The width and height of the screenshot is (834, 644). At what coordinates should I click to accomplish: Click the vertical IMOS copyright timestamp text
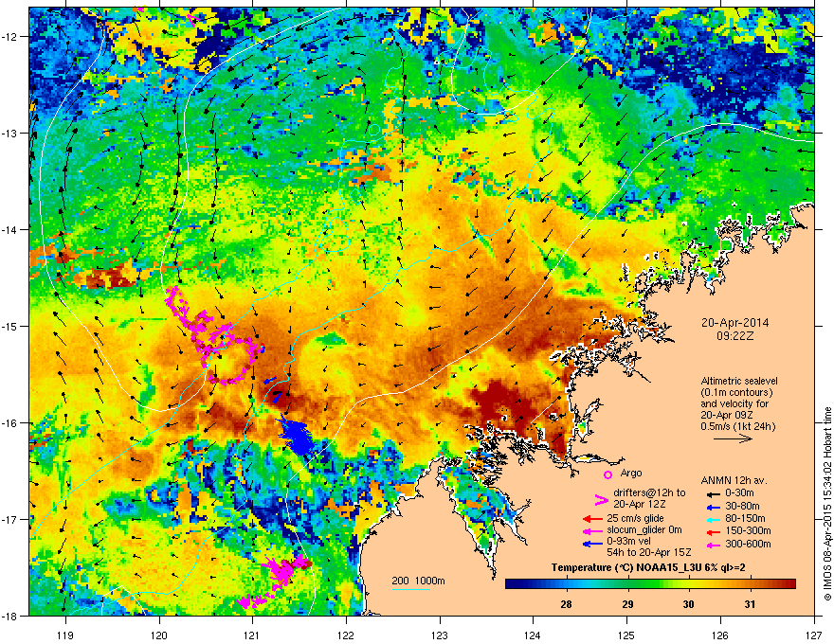(827, 504)
